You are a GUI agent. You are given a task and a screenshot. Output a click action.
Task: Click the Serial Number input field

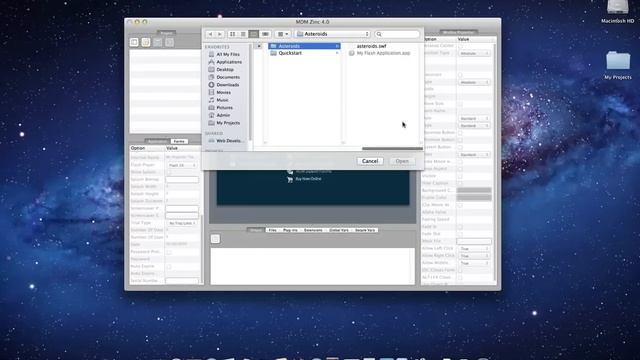coord(182,281)
